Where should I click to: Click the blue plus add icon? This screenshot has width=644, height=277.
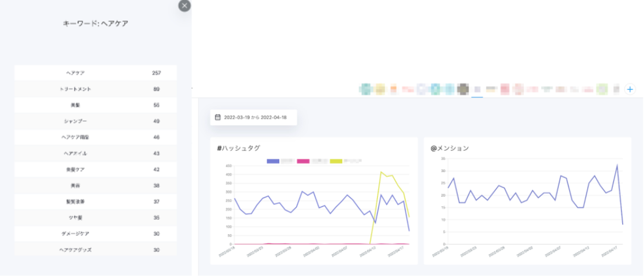[x=630, y=89]
